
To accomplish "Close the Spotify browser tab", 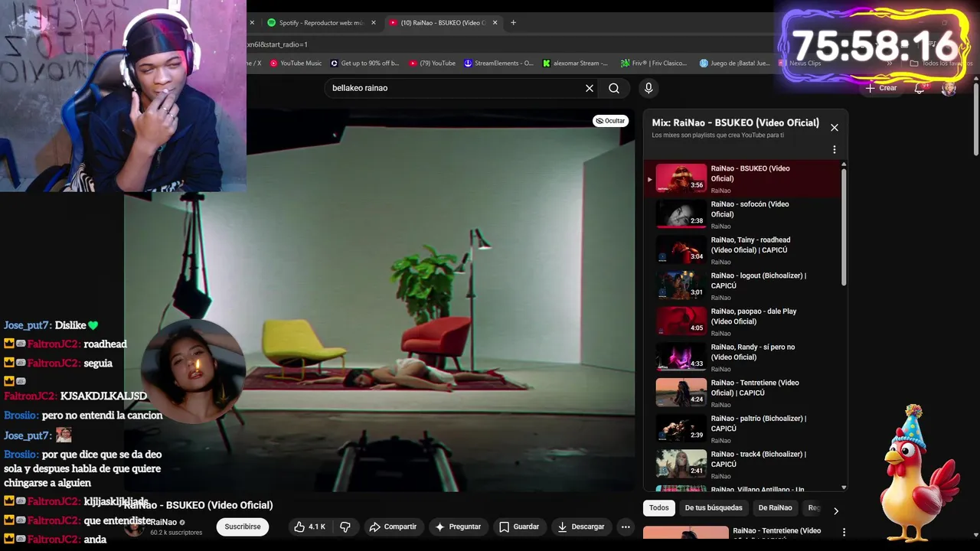I will (374, 23).
